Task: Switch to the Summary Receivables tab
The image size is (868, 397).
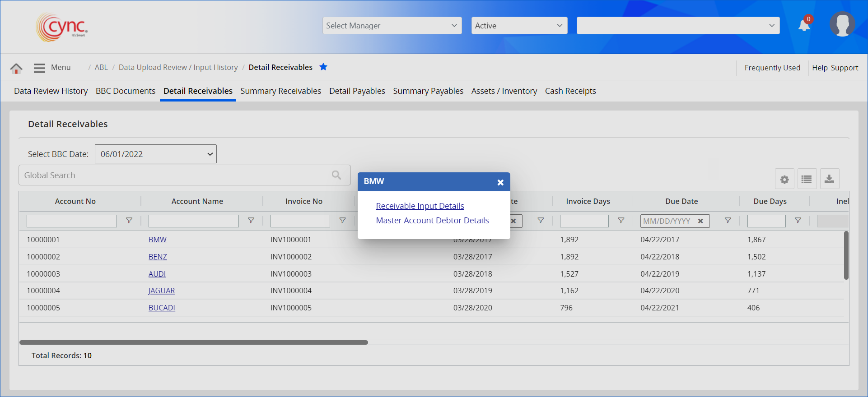Action: pyautogui.click(x=280, y=91)
